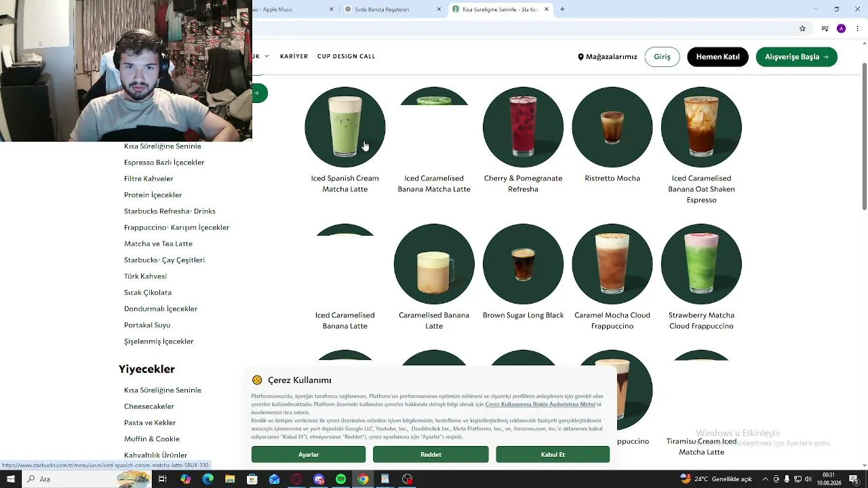Select Filtre Kahveler in sidebar
868x488 pixels.
(x=149, y=178)
